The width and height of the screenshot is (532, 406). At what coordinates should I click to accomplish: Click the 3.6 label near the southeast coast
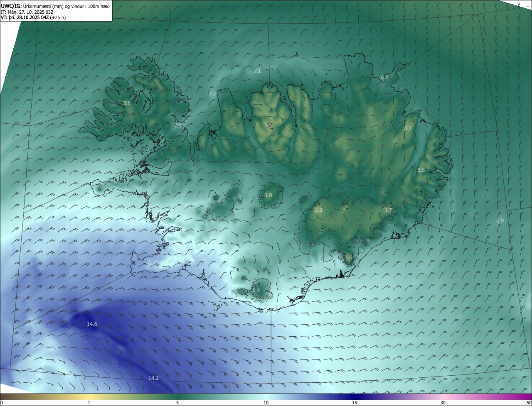point(348,257)
